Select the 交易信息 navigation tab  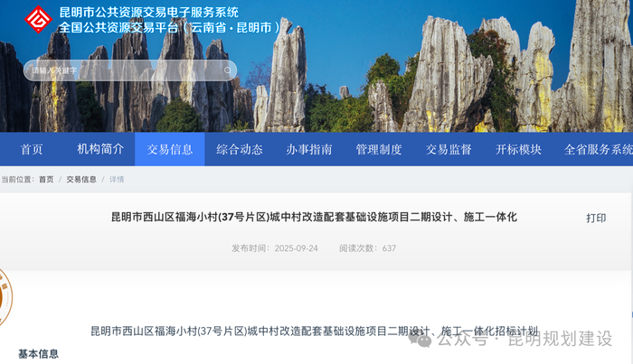[169, 150]
